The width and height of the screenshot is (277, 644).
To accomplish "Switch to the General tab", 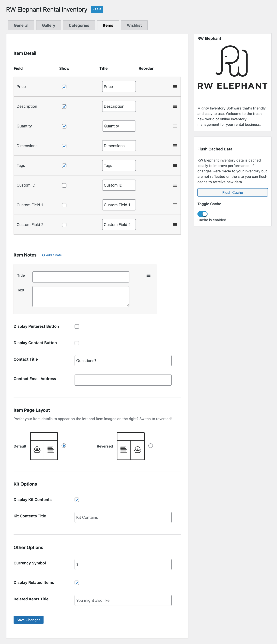I will tap(21, 25).
